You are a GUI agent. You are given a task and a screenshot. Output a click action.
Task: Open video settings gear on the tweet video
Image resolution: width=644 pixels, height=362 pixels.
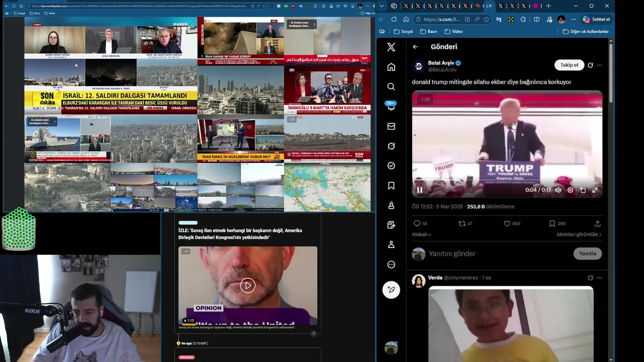(x=570, y=190)
